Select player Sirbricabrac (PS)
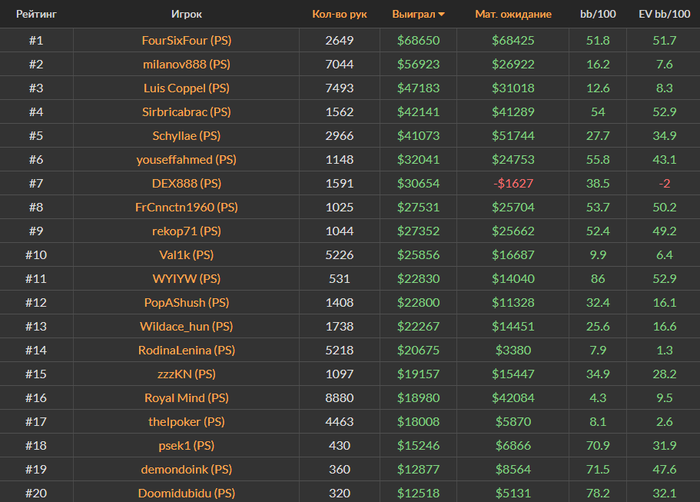 pos(187,112)
